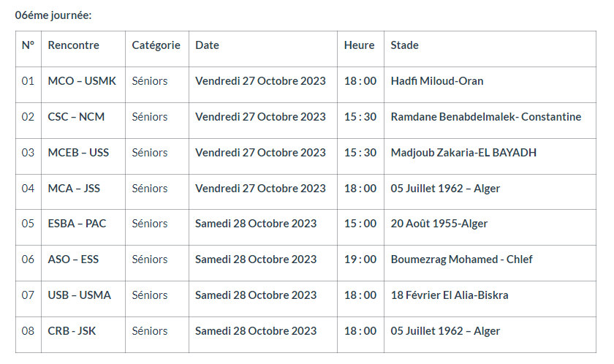Select the ASO – ESS fixture
This screenshot has width=614, height=364.
[73, 259]
